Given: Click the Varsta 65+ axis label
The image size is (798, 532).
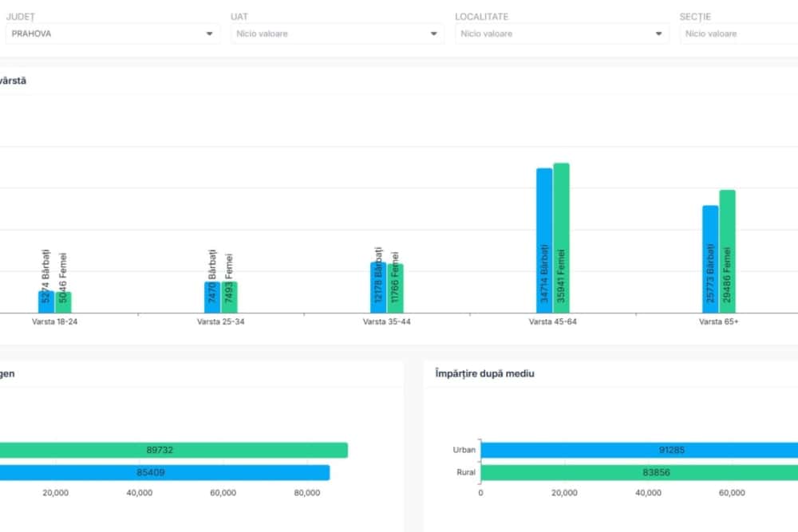Looking at the screenshot, I should [718, 322].
